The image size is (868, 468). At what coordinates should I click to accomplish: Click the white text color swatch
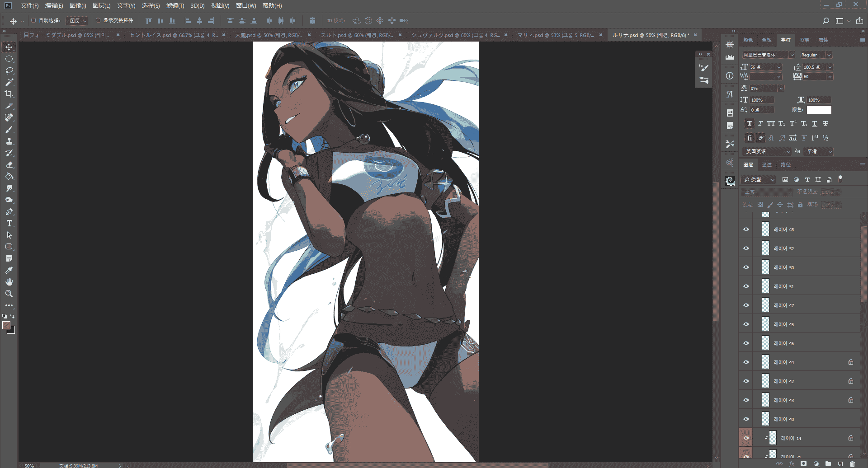(x=819, y=110)
